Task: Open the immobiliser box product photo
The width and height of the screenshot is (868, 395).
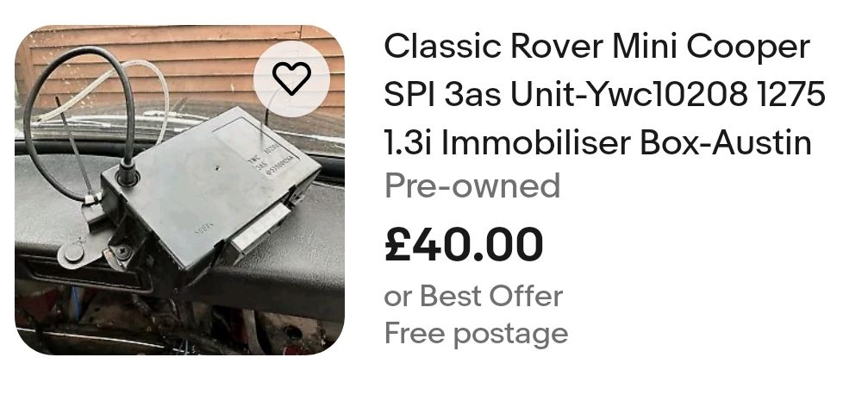Action: (179, 190)
